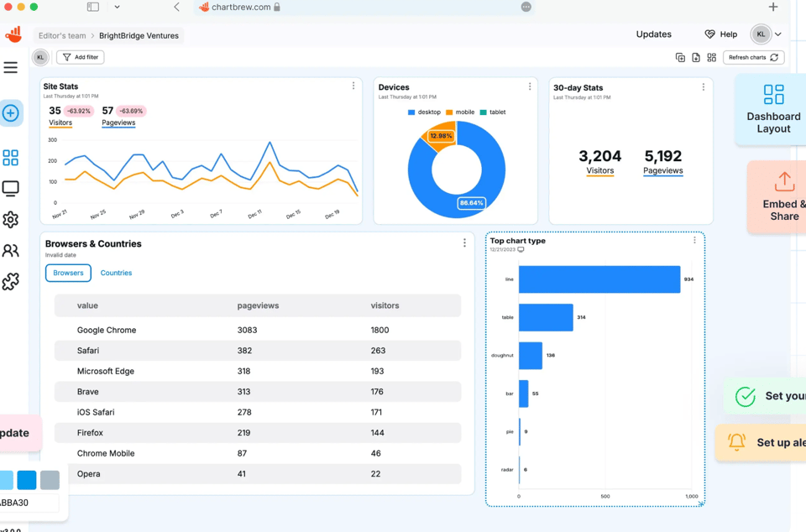The height and width of the screenshot is (532, 806).
Task: Toggle the mobile legend item in Devices chart
Action: [460, 112]
